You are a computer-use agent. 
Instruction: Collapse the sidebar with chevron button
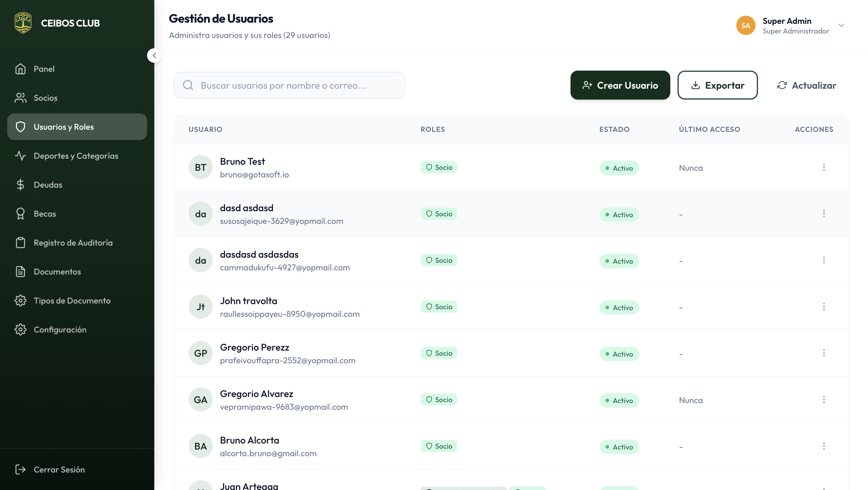[154, 56]
